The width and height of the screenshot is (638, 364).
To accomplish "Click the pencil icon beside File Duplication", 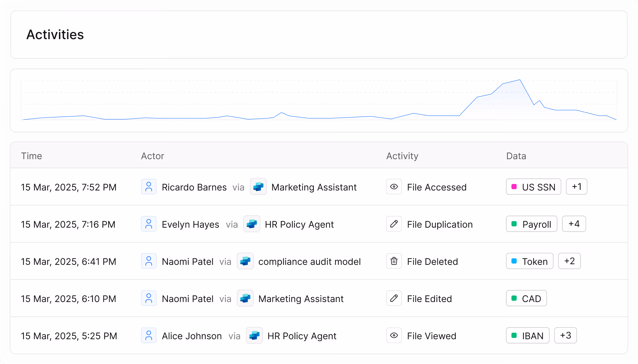I will pyautogui.click(x=394, y=224).
